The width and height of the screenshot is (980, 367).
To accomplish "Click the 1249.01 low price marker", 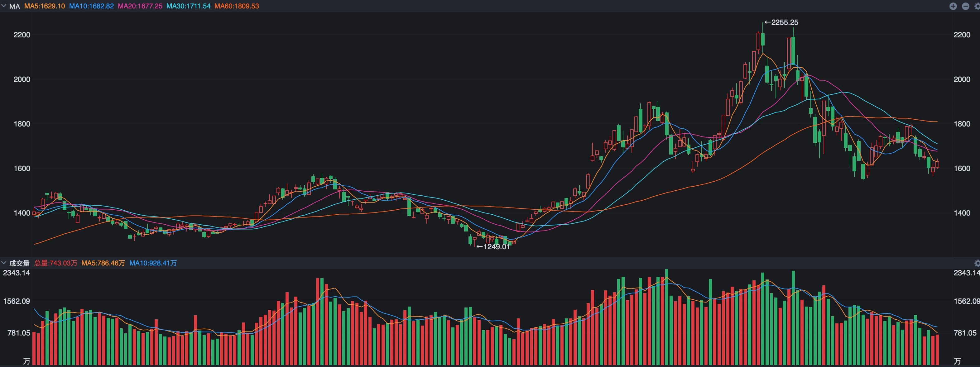I will 493,246.
